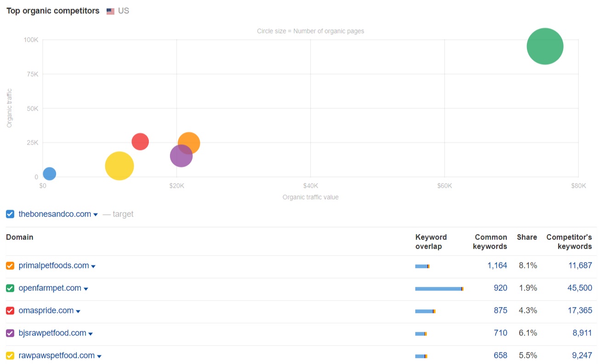This screenshot has height=364, width=605.
Task: Click the Competitor's keywords column header
Action: (x=569, y=241)
